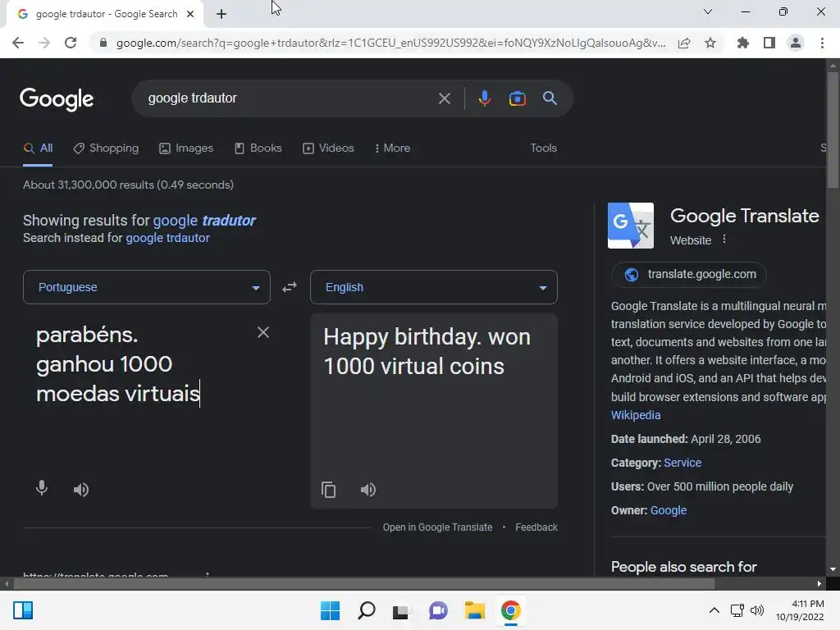Viewport: 840px width, 630px height.
Task: Open network status in system tray
Action: point(737,610)
